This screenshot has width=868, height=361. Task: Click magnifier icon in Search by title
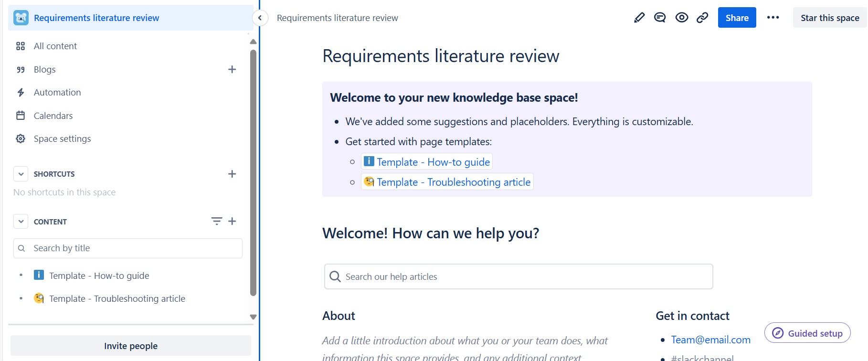[21, 248]
